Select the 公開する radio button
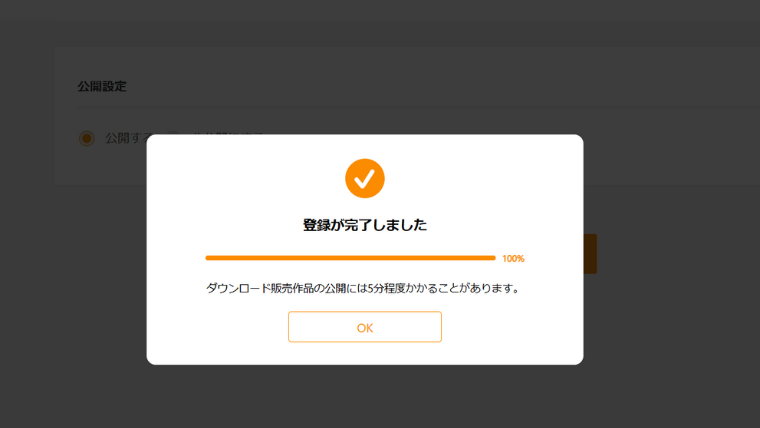This screenshot has width=760, height=428. click(x=87, y=138)
